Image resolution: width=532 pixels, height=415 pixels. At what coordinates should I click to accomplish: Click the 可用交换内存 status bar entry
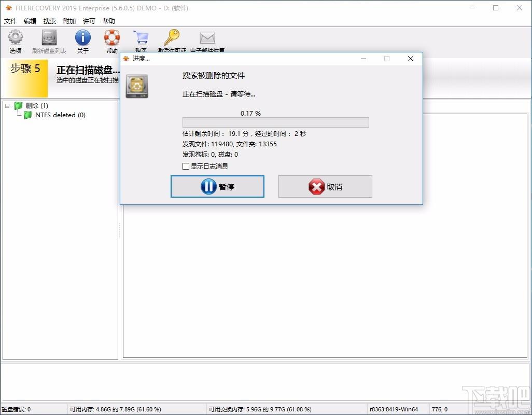pyautogui.click(x=260, y=409)
